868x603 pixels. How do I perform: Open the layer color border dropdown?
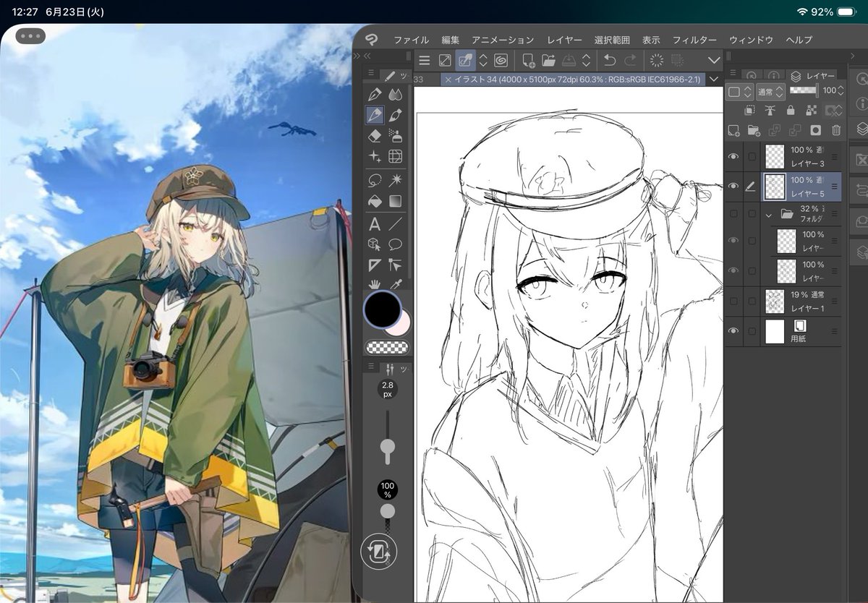click(x=739, y=91)
